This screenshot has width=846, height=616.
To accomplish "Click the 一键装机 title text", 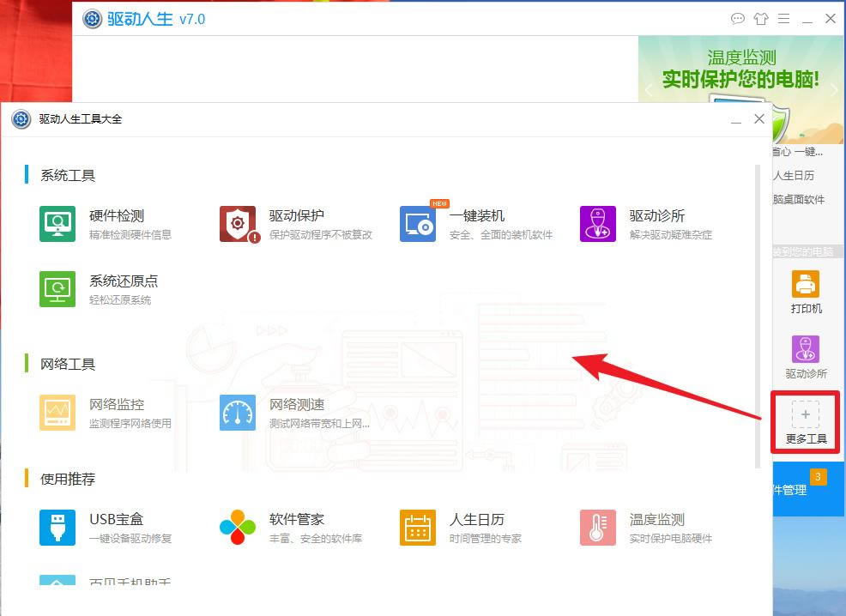I will pos(477,215).
